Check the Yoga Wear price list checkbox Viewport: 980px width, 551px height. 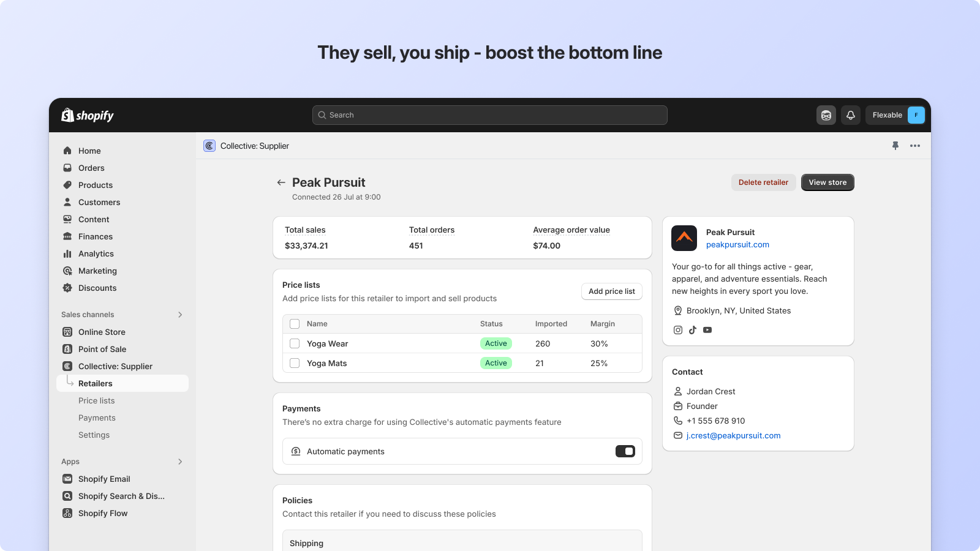coord(295,343)
